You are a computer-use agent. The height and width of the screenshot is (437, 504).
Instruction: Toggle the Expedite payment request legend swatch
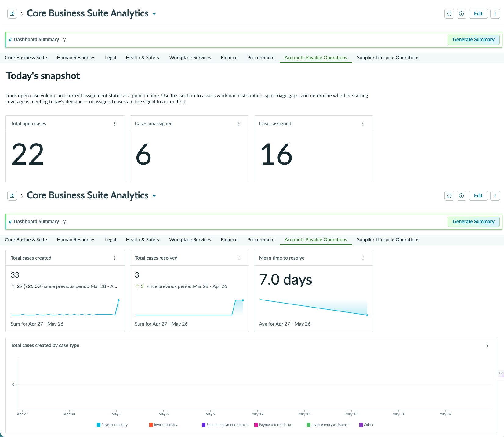[204, 425]
